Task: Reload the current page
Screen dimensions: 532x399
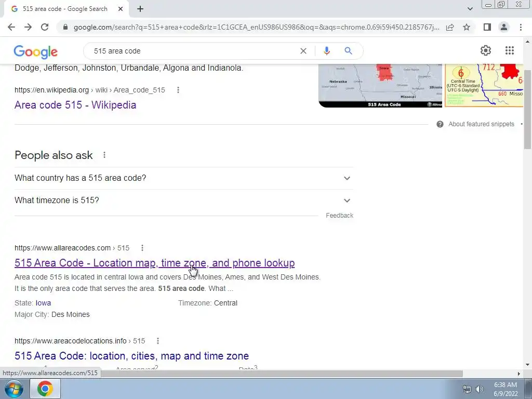Action: click(45, 27)
